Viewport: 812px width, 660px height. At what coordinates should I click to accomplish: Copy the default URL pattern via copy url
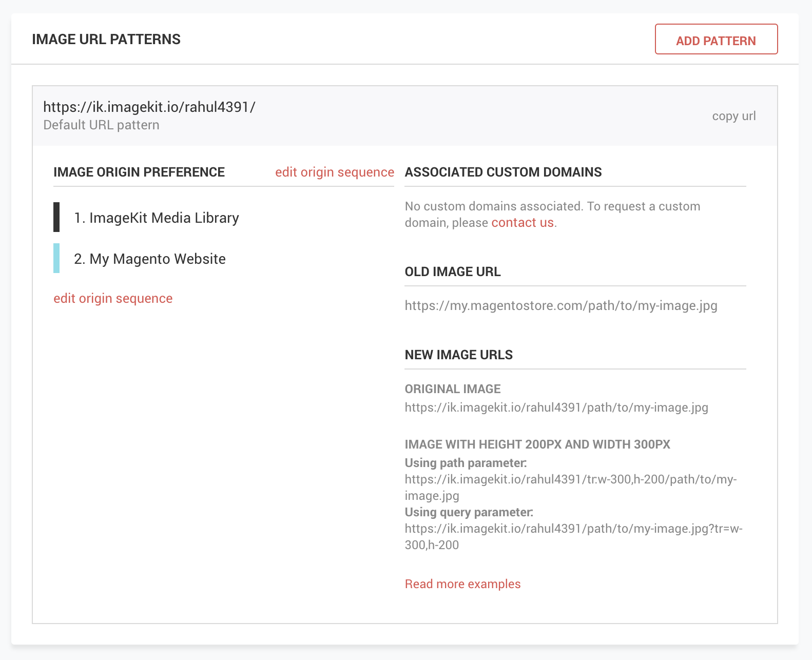(733, 116)
